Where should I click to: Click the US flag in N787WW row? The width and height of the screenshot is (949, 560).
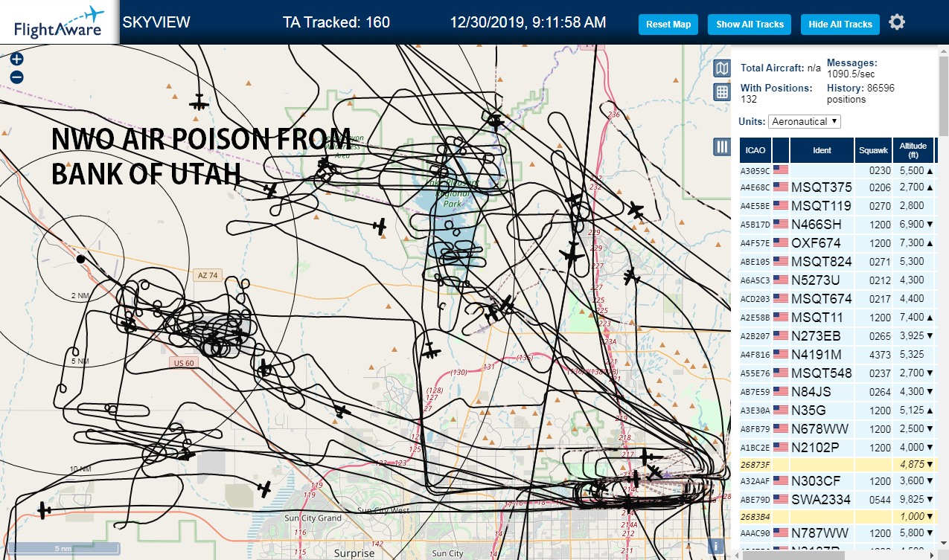point(781,533)
